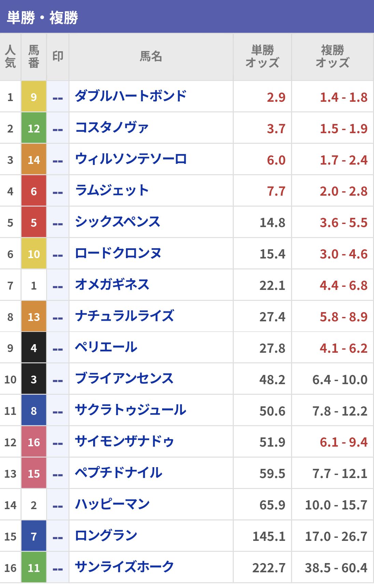Click orange horse number 14 badge
The width and height of the screenshot is (374, 588).
(34, 160)
